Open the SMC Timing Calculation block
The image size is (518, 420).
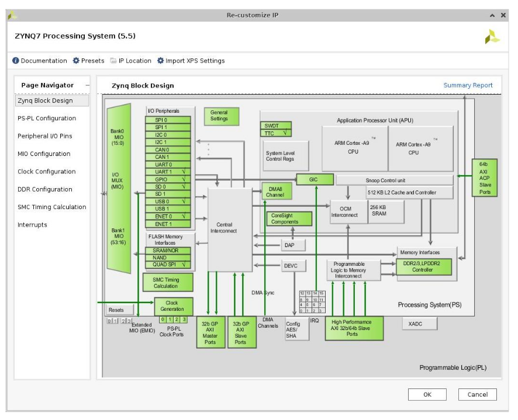(x=168, y=283)
